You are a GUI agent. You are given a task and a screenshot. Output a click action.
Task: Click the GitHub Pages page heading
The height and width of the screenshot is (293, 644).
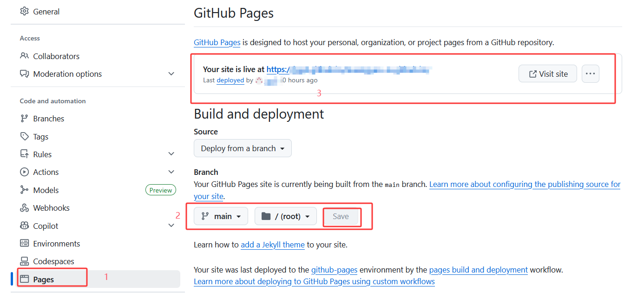tap(234, 13)
